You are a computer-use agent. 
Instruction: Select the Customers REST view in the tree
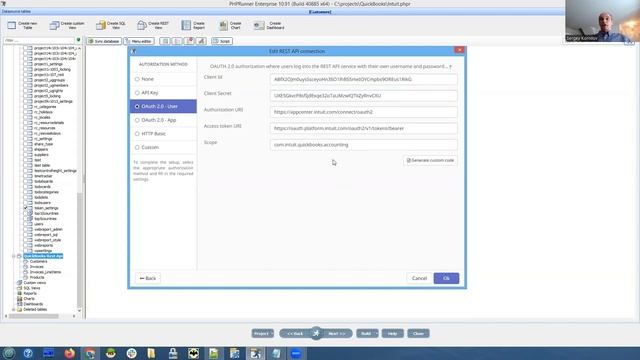(38, 261)
